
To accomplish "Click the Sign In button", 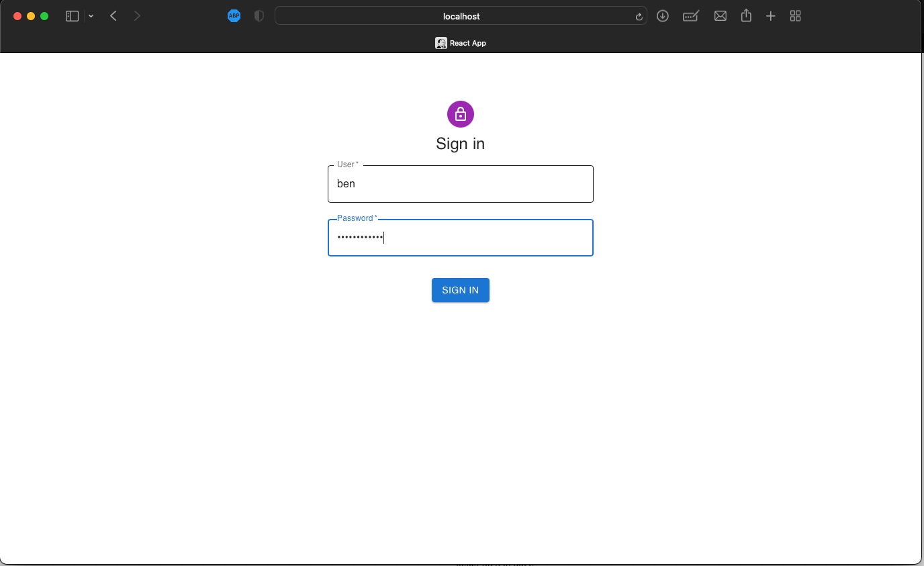I will [x=460, y=290].
